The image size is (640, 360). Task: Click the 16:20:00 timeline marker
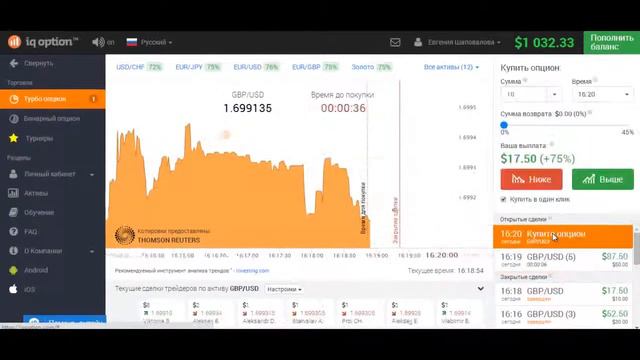pos(442,255)
